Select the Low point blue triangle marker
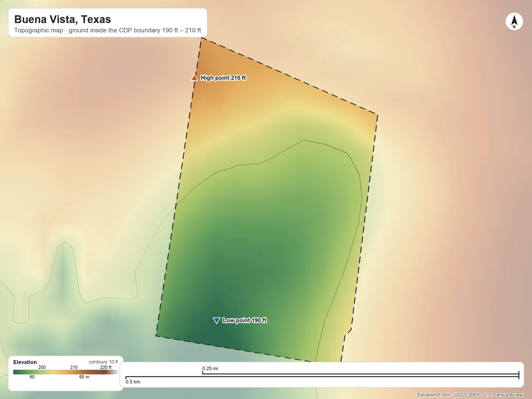This screenshot has width=532, height=399. click(x=216, y=321)
